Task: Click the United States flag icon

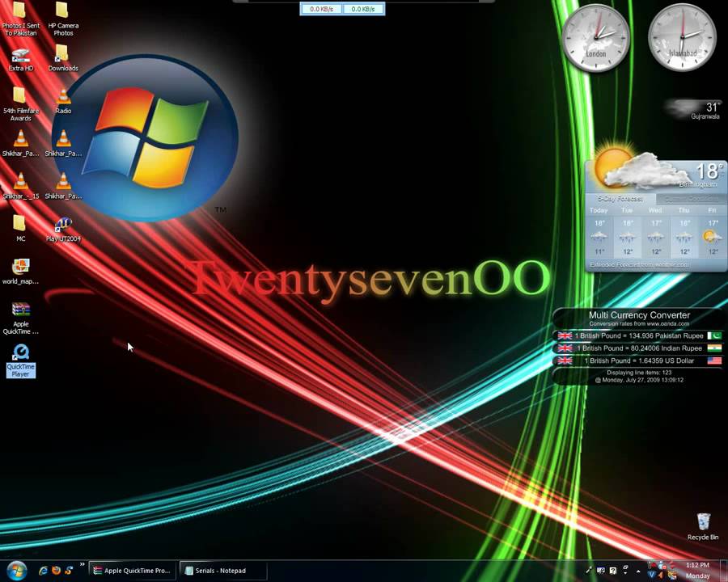Action: (714, 361)
